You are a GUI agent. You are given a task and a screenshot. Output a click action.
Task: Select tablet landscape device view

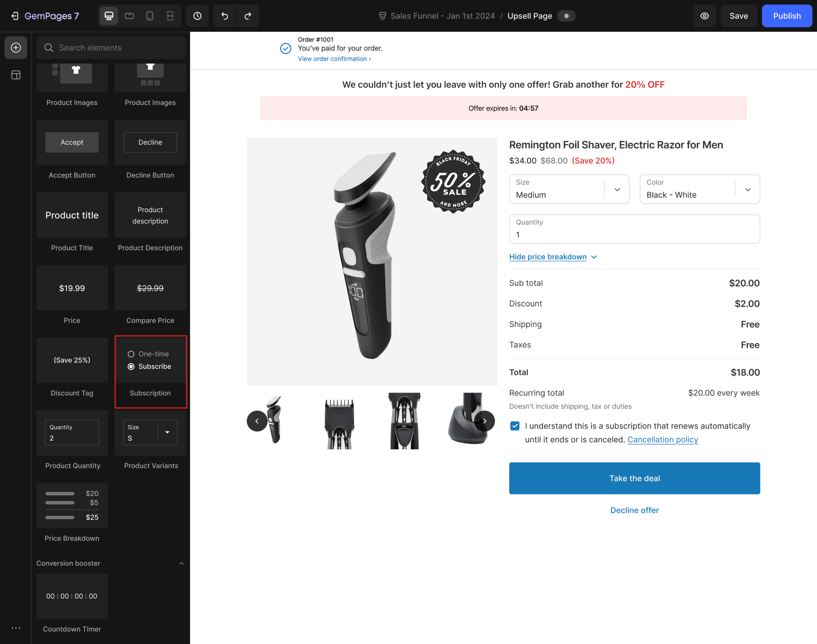point(129,16)
